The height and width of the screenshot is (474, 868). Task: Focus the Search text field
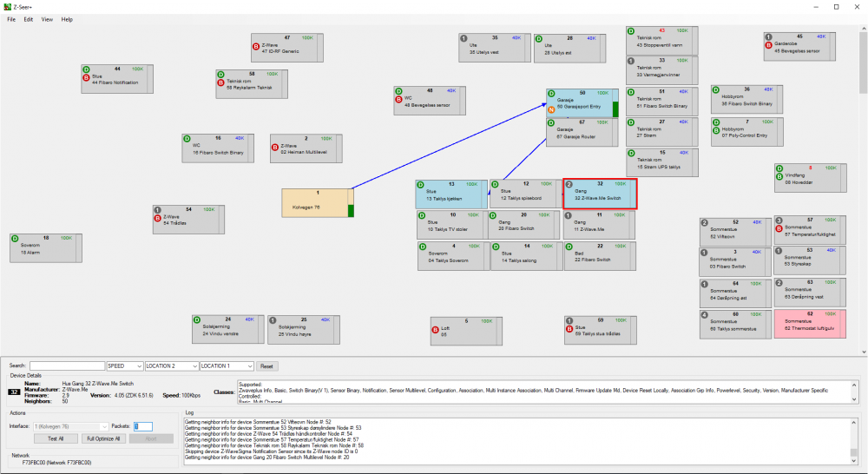point(67,366)
